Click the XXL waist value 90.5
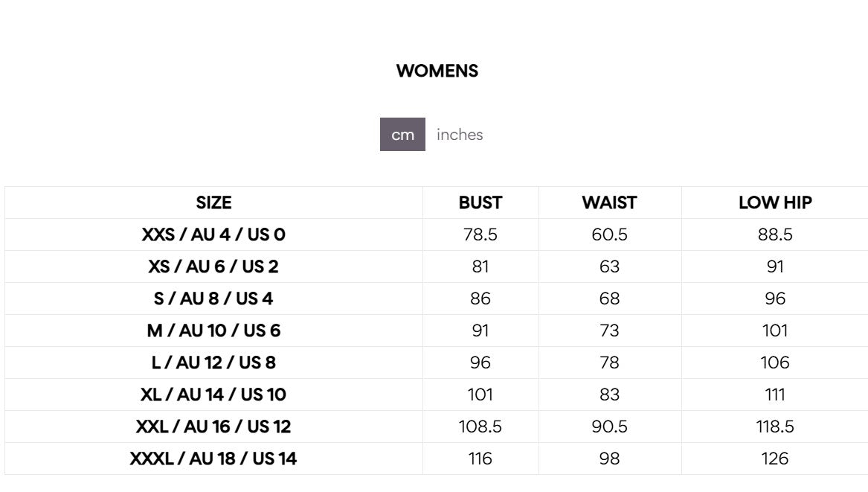868x492 pixels. (x=609, y=426)
